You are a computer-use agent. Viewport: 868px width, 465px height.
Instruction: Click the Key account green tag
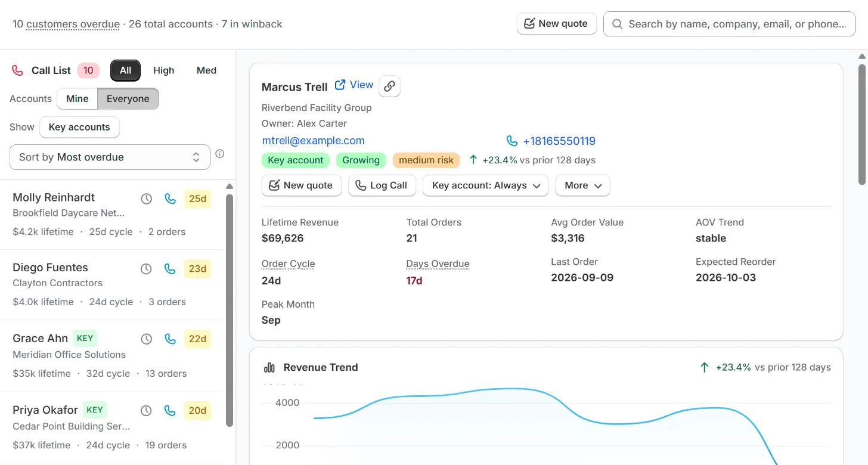tap(296, 160)
